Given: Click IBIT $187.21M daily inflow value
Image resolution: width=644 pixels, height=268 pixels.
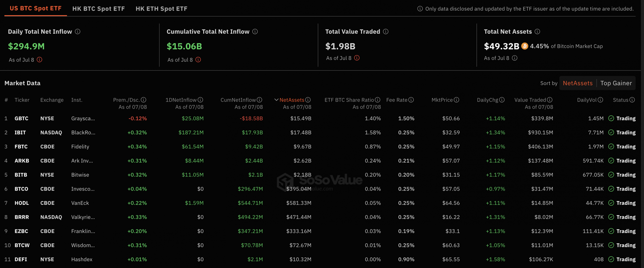Looking at the screenshot, I should pyautogui.click(x=191, y=132).
